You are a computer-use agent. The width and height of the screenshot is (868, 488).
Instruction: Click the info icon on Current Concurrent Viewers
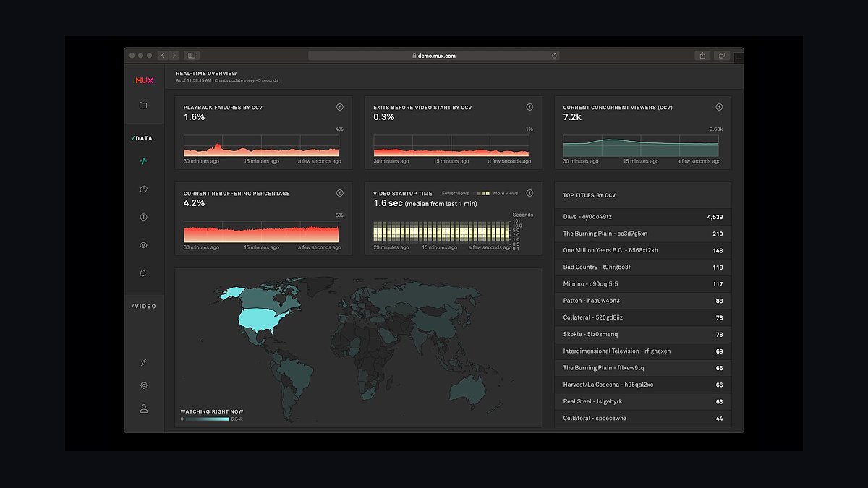719,107
